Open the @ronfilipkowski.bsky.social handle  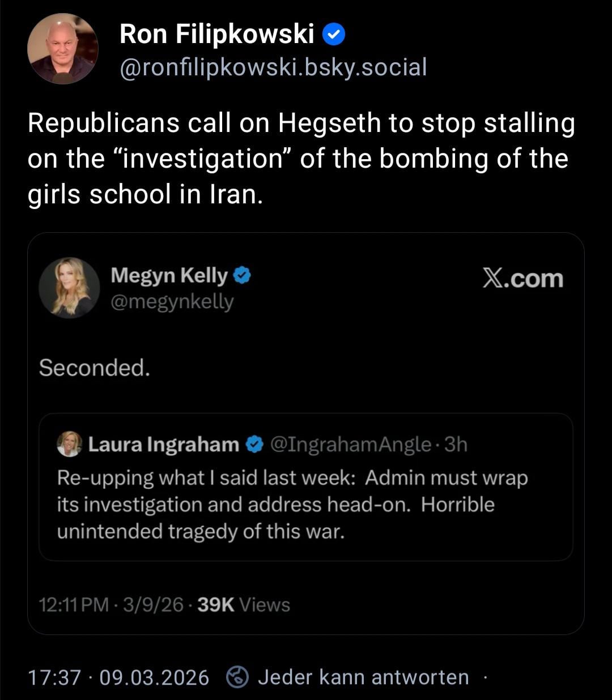pos(273,67)
